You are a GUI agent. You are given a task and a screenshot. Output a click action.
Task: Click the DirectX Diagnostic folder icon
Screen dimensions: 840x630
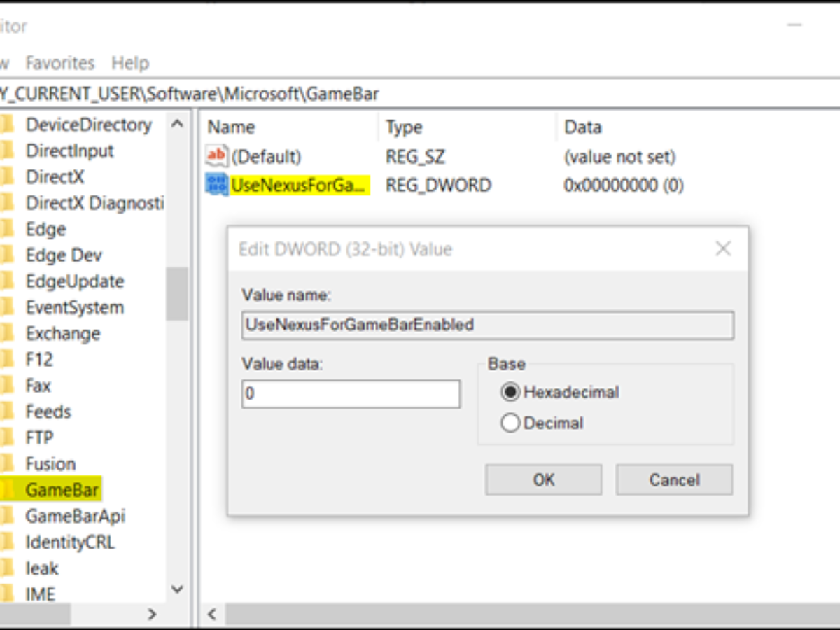(x=6, y=203)
